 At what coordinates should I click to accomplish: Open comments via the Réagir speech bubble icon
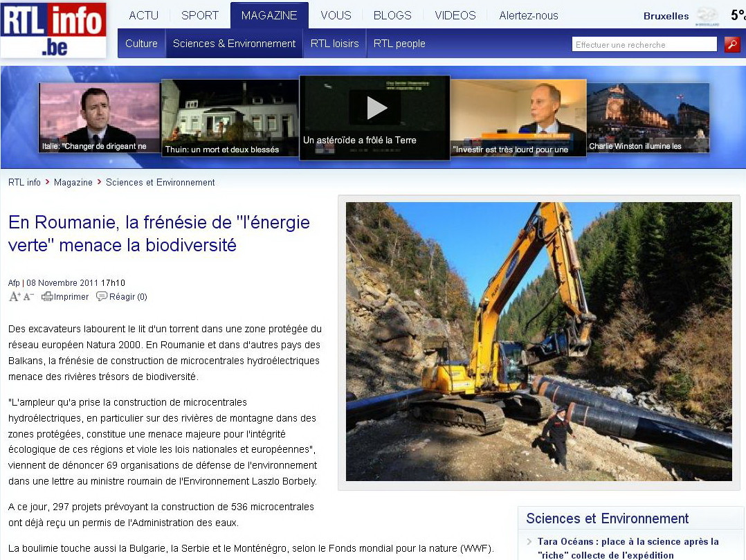coord(101,296)
